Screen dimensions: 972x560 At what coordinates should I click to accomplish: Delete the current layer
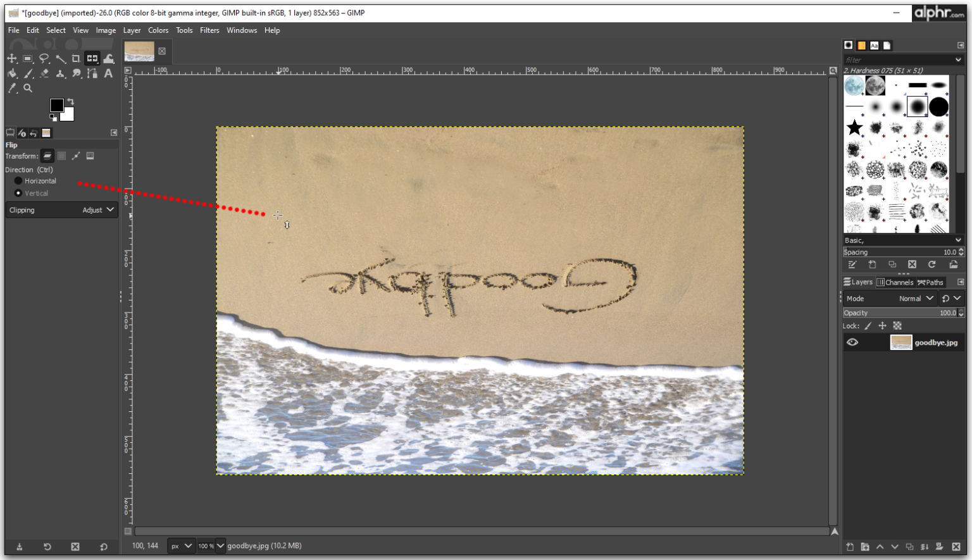956,547
